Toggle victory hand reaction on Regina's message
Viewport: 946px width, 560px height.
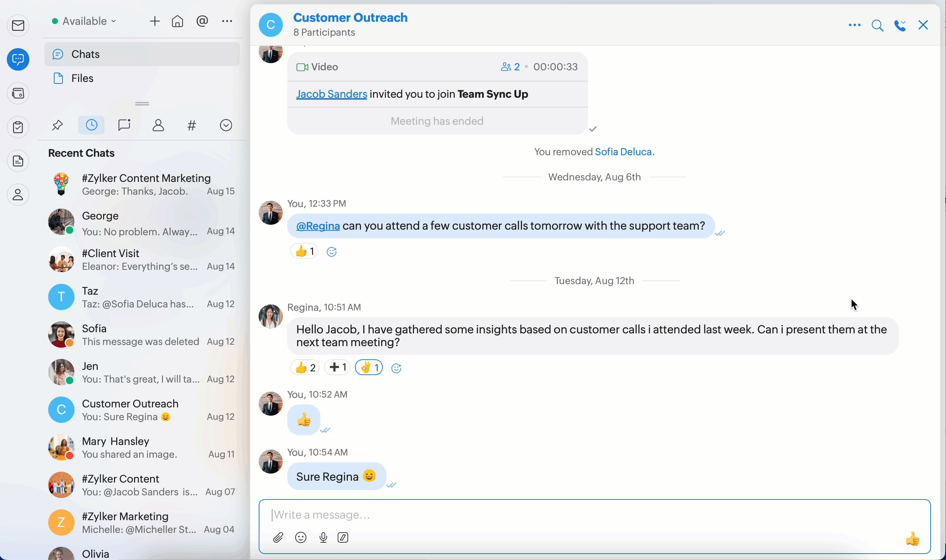tap(369, 368)
